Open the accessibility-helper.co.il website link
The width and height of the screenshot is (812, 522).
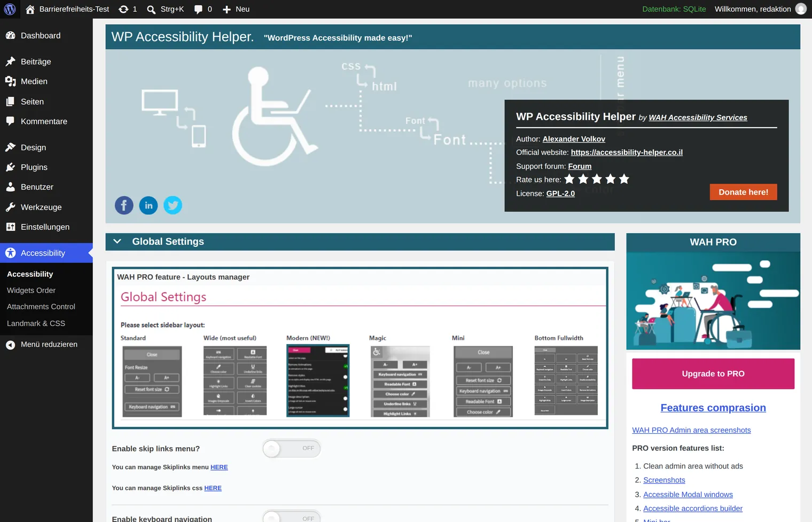tap(627, 152)
